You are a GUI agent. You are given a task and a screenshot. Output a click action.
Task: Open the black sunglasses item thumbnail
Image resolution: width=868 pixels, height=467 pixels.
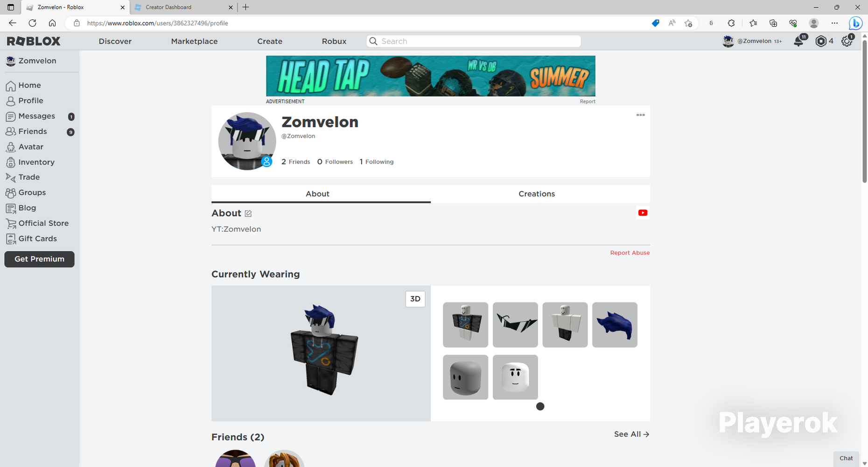(x=515, y=325)
